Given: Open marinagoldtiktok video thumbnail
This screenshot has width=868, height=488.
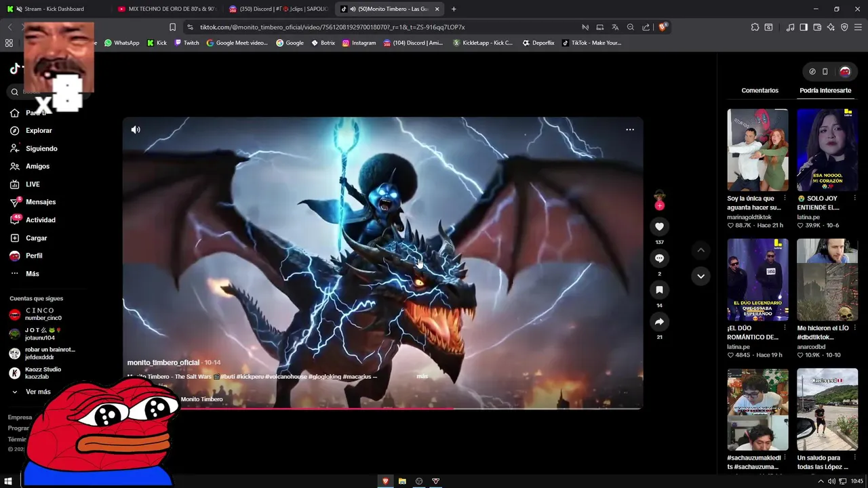Looking at the screenshot, I should pyautogui.click(x=757, y=150).
